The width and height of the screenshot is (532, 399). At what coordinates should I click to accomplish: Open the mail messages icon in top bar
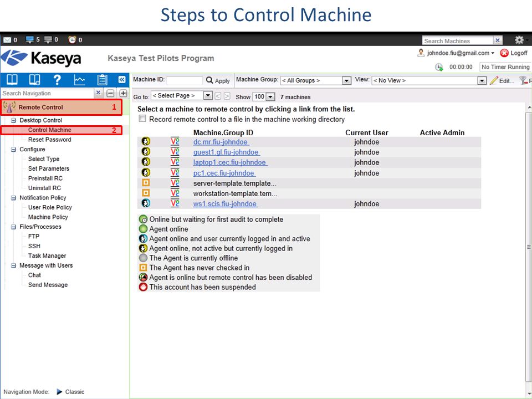click(x=7, y=40)
